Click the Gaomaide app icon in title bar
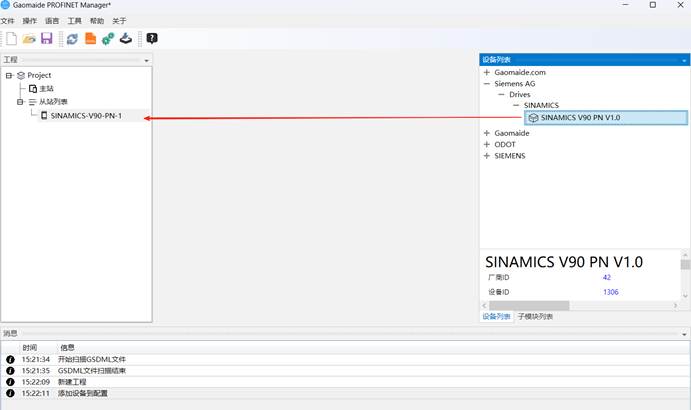Image resolution: width=691 pixels, height=410 pixels. coord(5,5)
